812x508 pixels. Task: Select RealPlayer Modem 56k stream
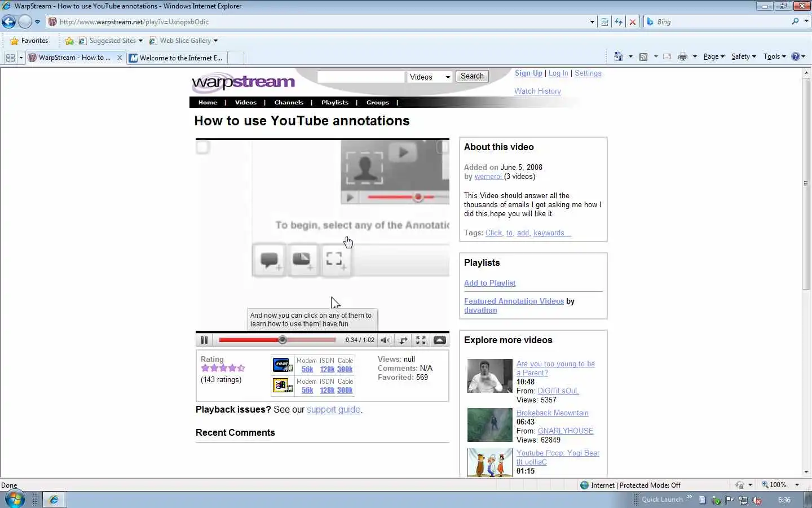tap(307, 369)
